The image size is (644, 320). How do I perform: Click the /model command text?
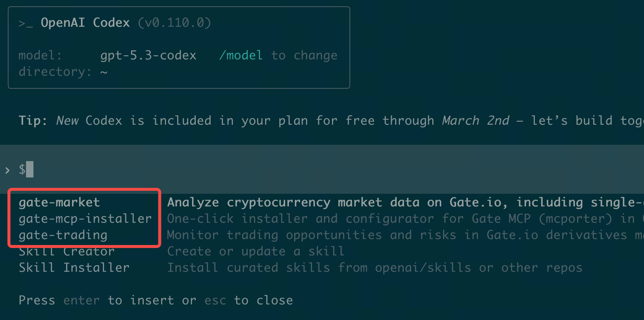240,55
